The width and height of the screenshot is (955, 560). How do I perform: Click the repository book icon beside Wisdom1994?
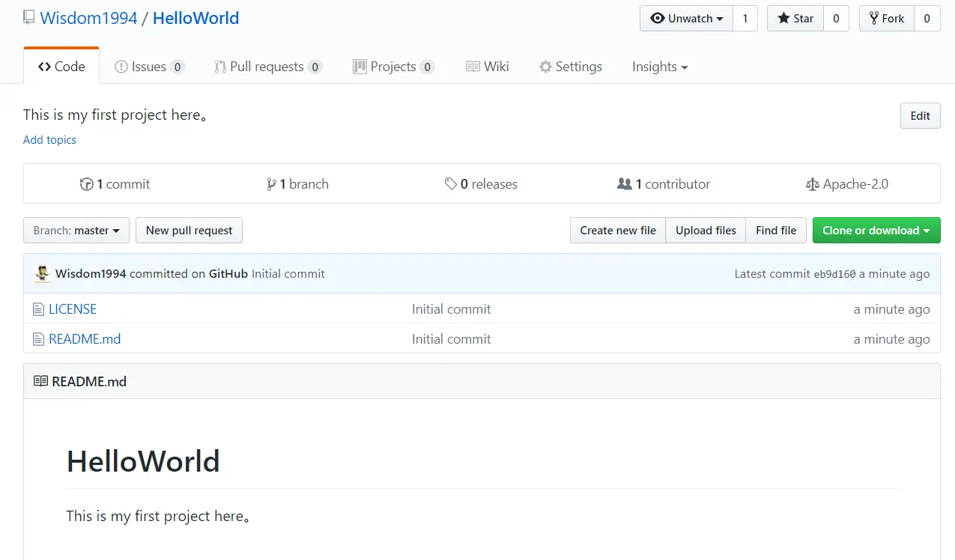[29, 18]
